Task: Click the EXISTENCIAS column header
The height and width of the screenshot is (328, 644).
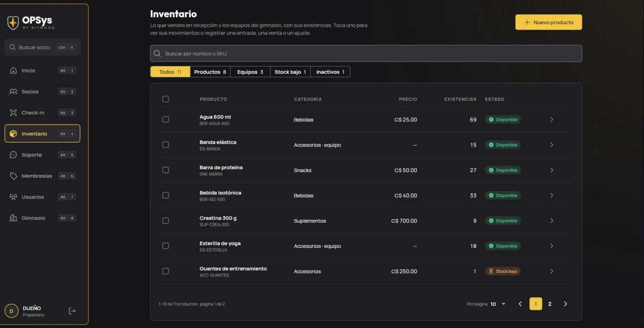Action: [460, 99]
